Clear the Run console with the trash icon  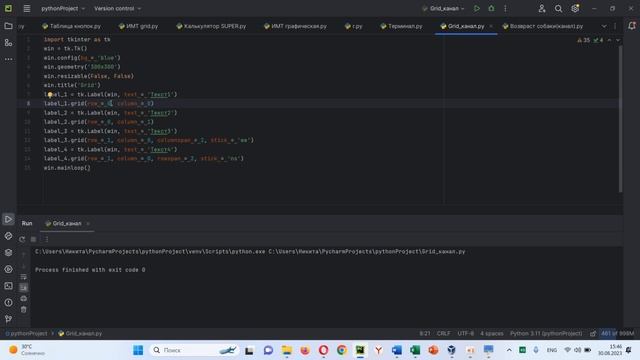[x=24, y=309]
